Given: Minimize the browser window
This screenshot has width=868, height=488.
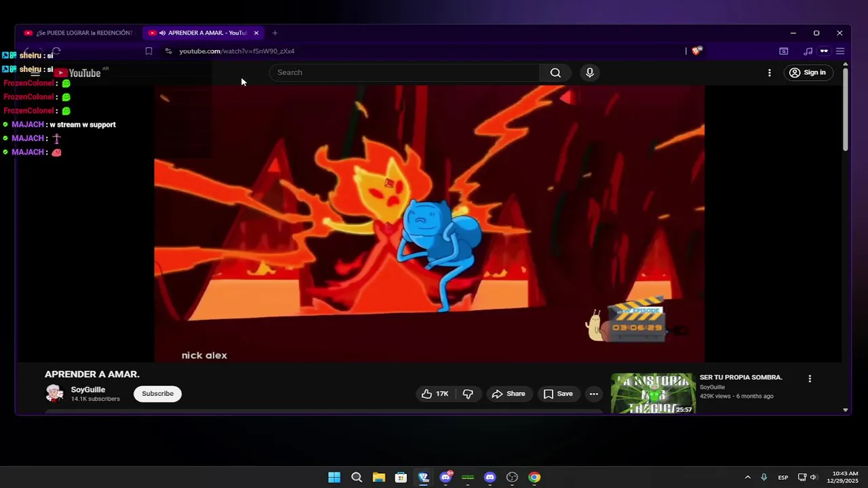Looking at the screenshot, I should click(x=793, y=33).
